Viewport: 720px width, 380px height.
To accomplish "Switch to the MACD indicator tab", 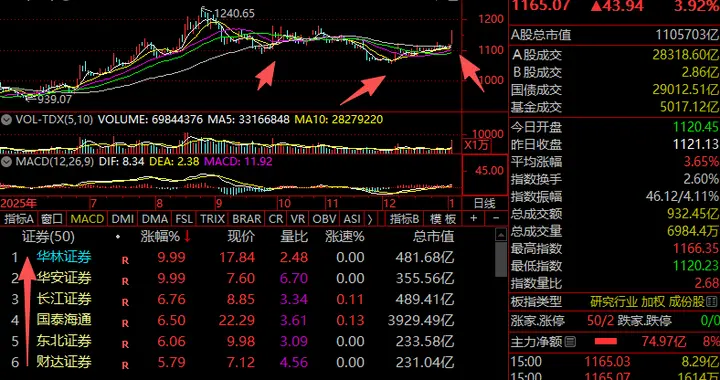I will tap(87, 219).
